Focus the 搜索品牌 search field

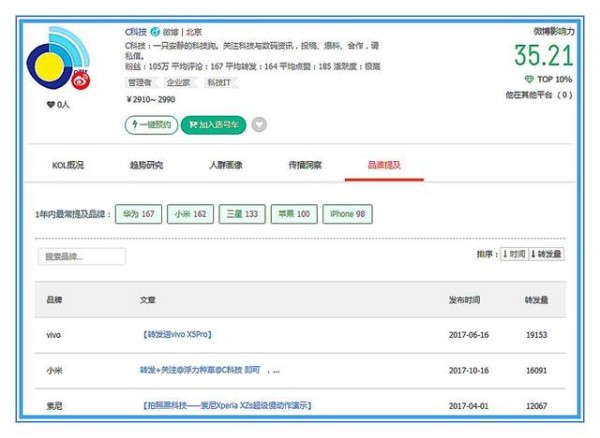click(82, 256)
